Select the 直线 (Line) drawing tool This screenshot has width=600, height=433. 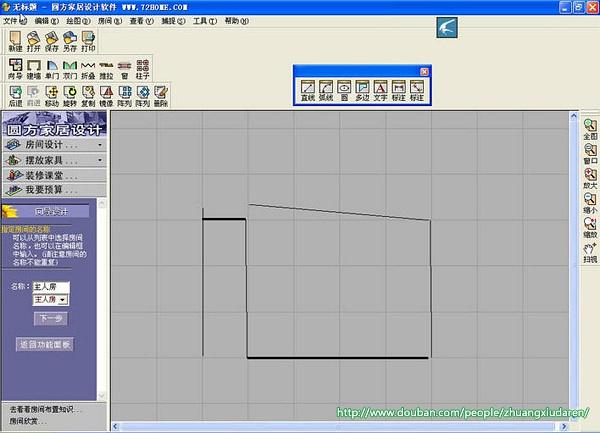(308, 89)
